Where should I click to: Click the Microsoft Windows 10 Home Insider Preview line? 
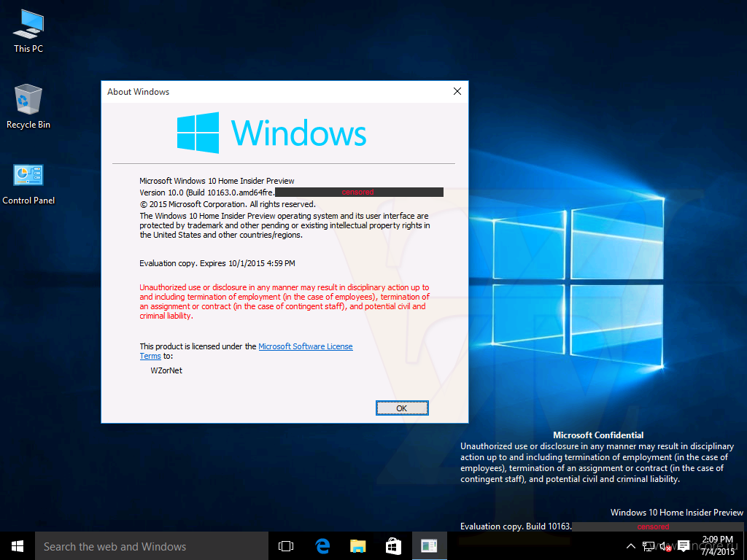click(x=217, y=181)
